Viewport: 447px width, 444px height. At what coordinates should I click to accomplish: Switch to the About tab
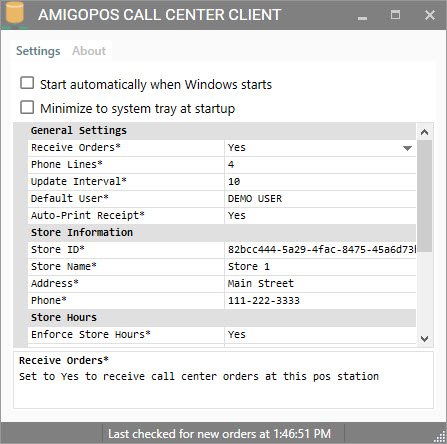89,51
